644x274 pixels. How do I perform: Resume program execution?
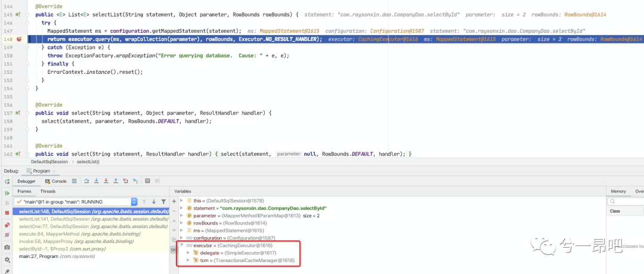pyautogui.click(x=7, y=193)
